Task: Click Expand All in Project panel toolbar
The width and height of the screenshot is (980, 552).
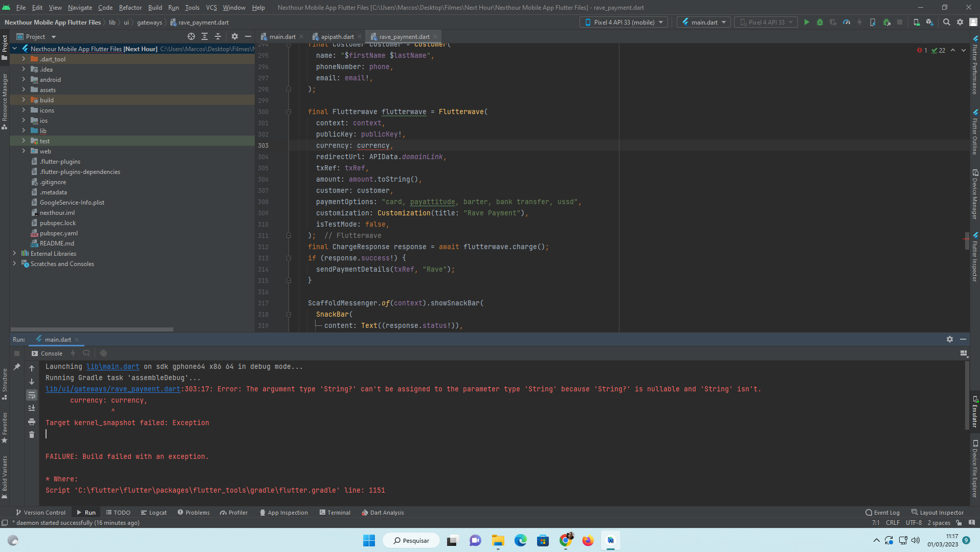Action: coord(205,37)
